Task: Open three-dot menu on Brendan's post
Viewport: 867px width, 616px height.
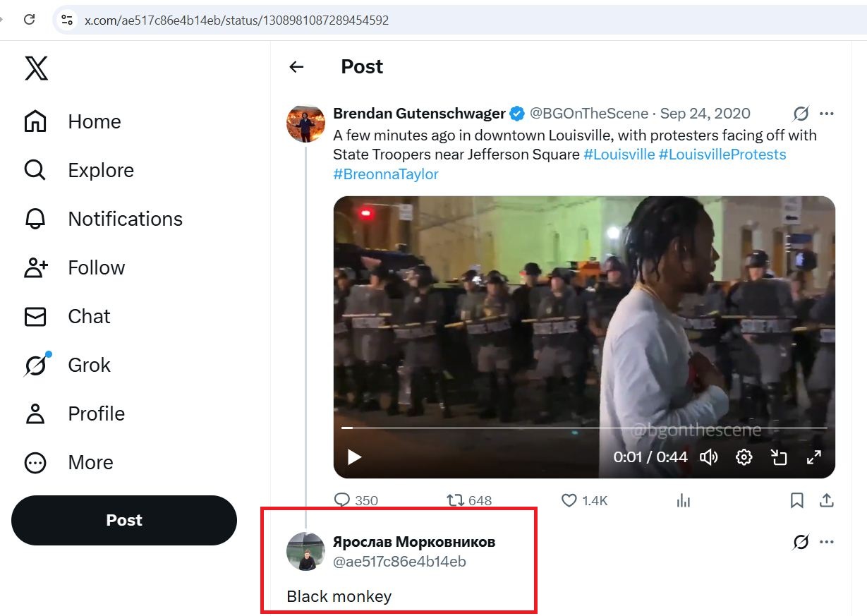Action: click(x=827, y=114)
